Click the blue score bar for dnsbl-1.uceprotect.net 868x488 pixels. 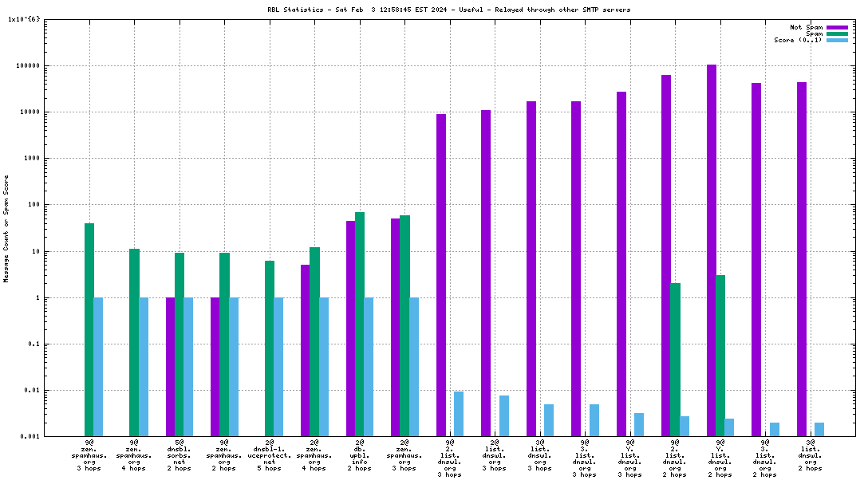[x=278, y=367]
